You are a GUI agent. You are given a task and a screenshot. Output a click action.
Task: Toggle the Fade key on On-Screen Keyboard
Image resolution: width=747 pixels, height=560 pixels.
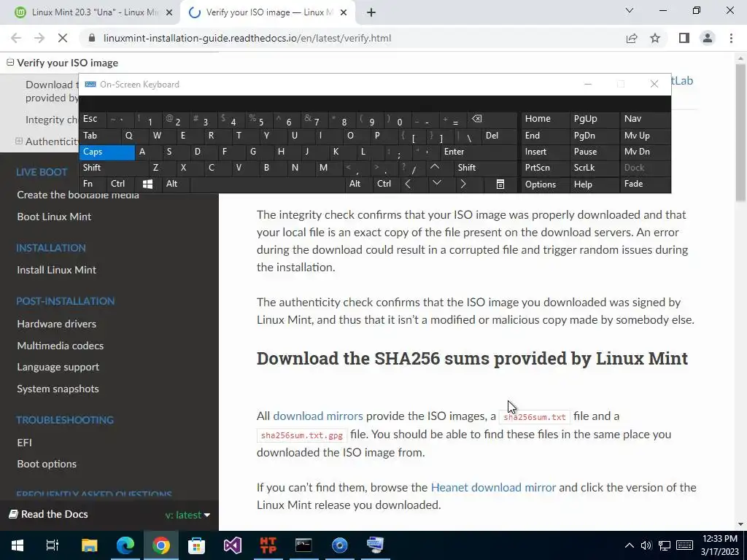click(645, 184)
